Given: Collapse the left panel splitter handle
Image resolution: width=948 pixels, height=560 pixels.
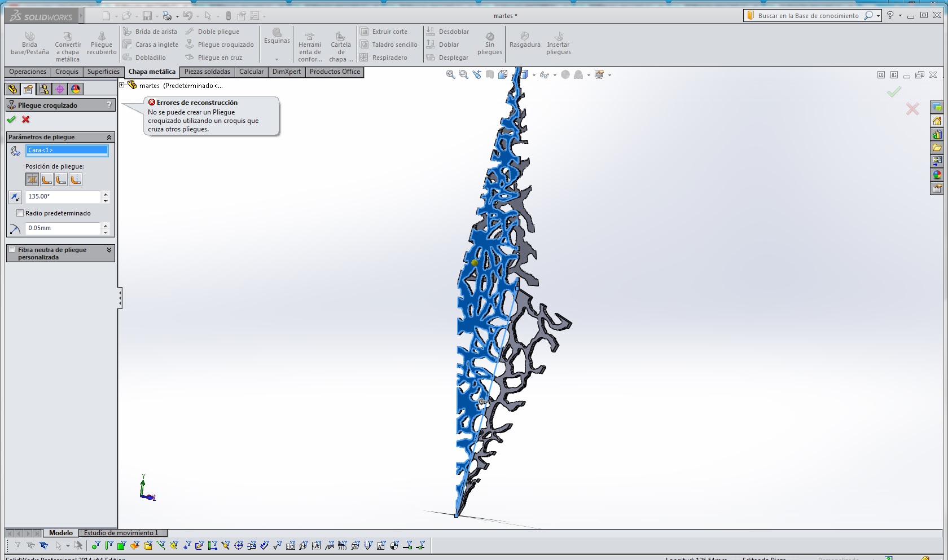Looking at the screenshot, I should (x=120, y=298).
